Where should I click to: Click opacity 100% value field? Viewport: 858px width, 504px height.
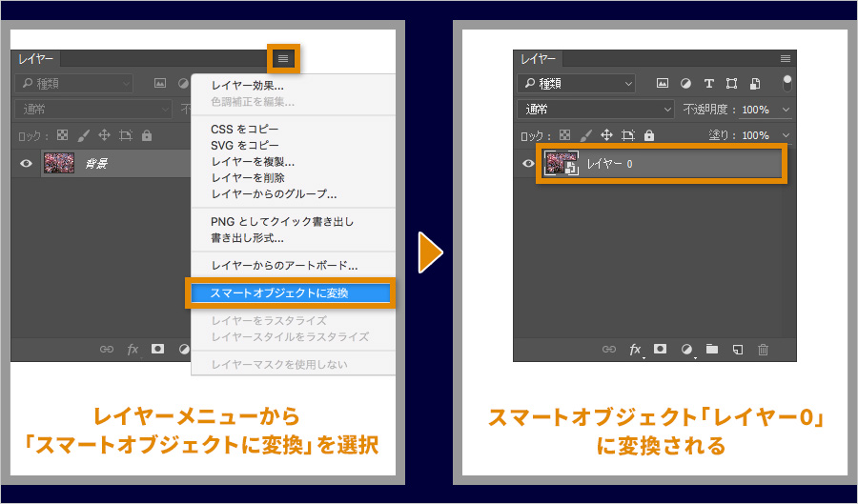756,110
